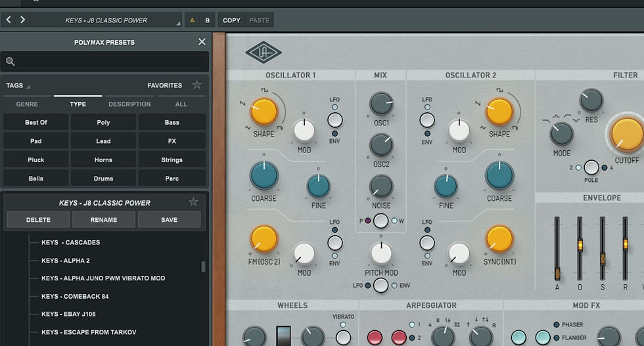Screen dimensions: 644x346
Task: Click the preset list scrollbar thumb
Action: pos(203,267)
